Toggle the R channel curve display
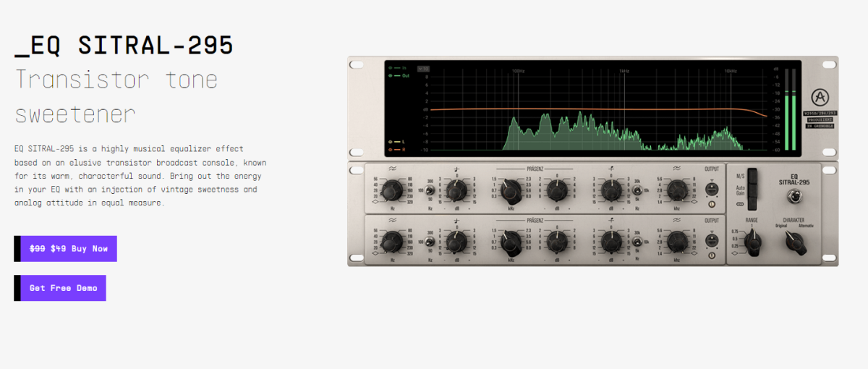The image size is (868, 369). click(x=397, y=150)
